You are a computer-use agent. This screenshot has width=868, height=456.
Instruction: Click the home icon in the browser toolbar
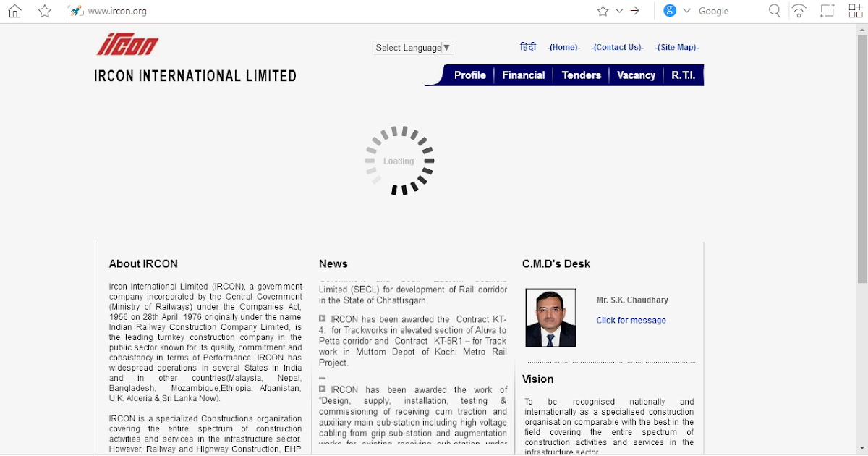[x=14, y=11]
